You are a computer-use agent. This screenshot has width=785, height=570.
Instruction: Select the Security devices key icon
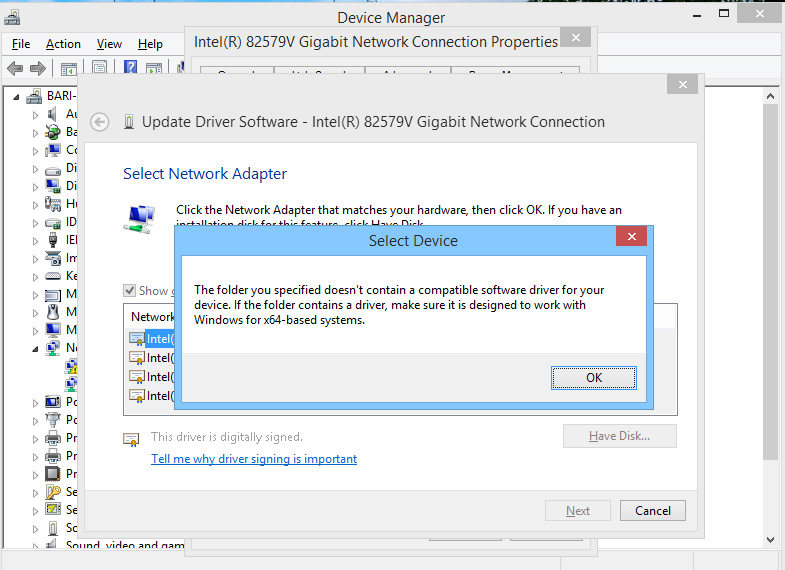[53, 492]
